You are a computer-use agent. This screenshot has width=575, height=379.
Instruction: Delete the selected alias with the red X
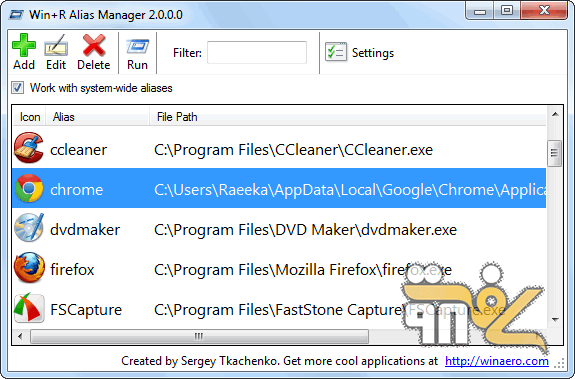click(x=94, y=52)
